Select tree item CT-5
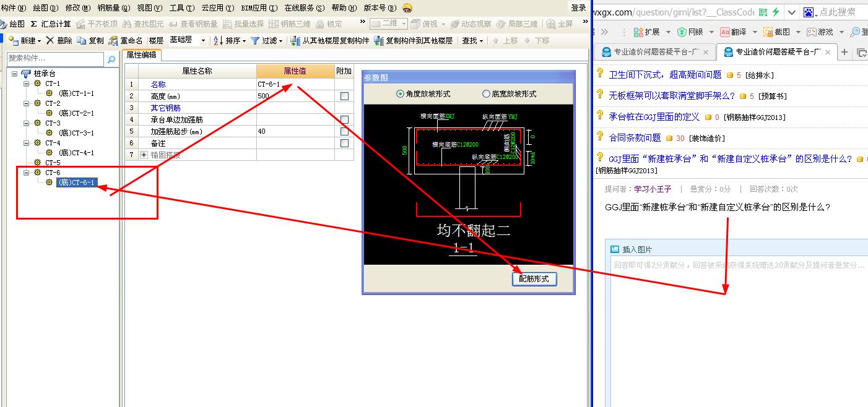868x407 pixels. (x=52, y=163)
